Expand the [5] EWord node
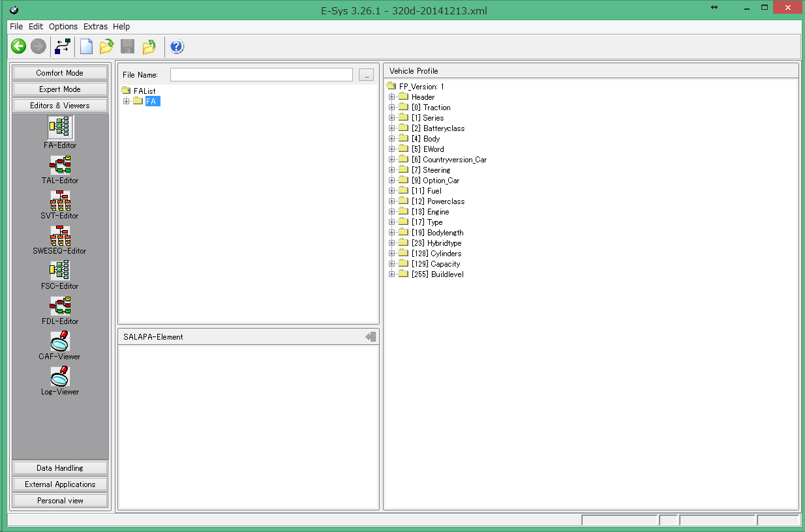Image resolution: width=805 pixels, height=532 pixels. (x=392, y=149)
